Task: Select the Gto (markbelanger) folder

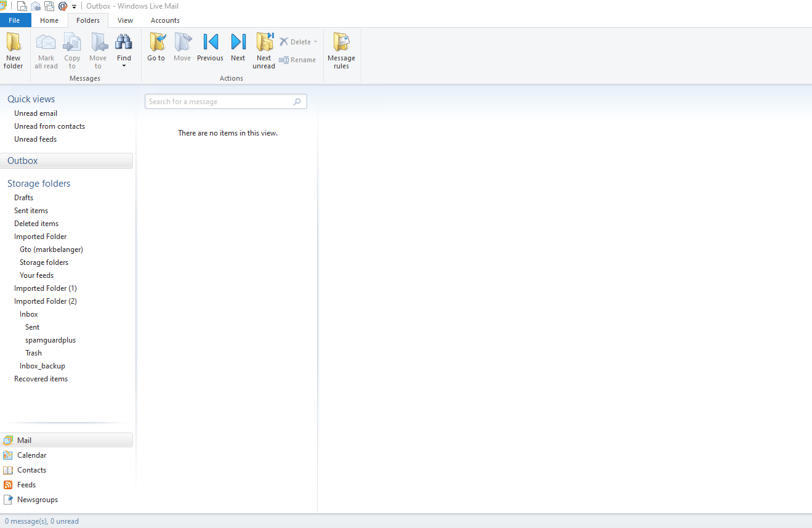Action: 51,250
